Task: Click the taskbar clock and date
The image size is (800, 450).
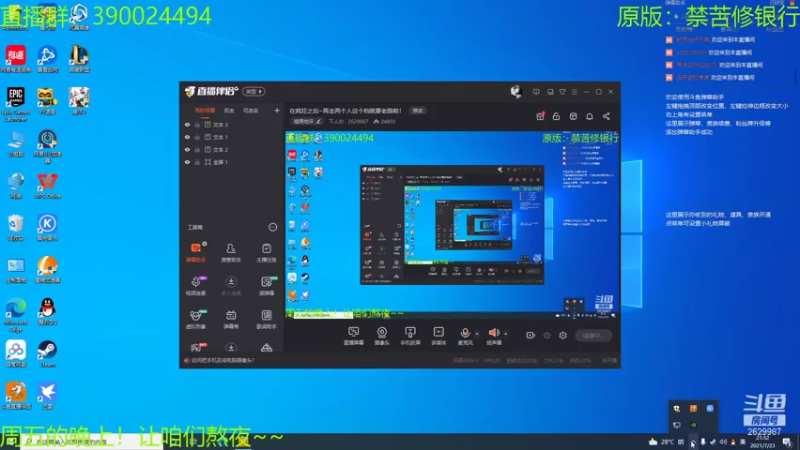Action: click(763, 442)
